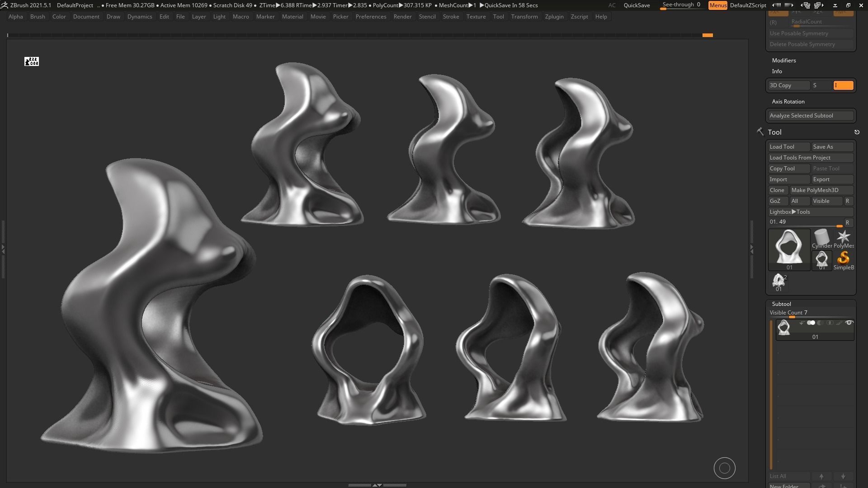Screen dimensions: 868x488
Task: Open the Zplugin menu
Action: [554, 17]
